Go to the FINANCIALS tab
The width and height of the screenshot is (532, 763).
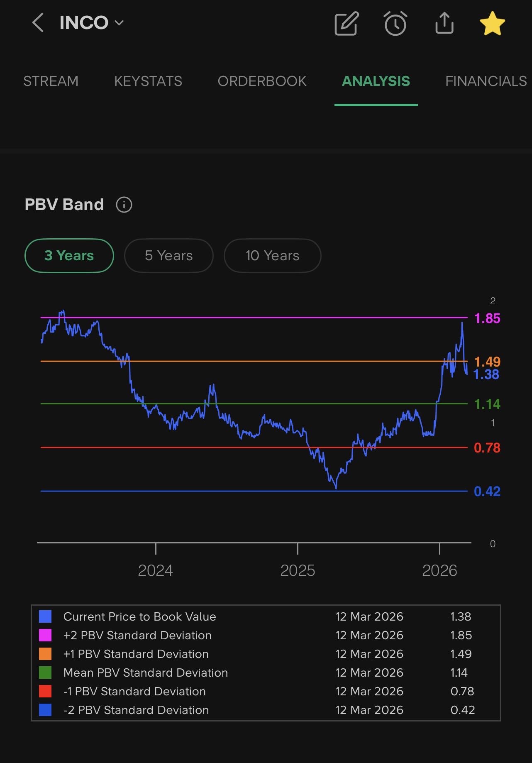486,81
